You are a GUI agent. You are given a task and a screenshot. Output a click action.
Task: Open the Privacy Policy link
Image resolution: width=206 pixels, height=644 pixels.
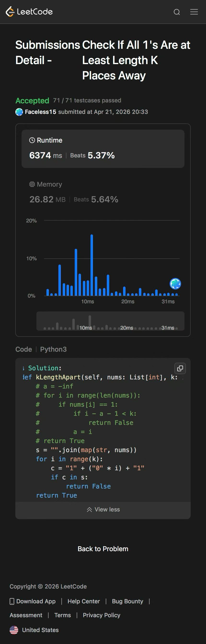(x=101, y=615)
